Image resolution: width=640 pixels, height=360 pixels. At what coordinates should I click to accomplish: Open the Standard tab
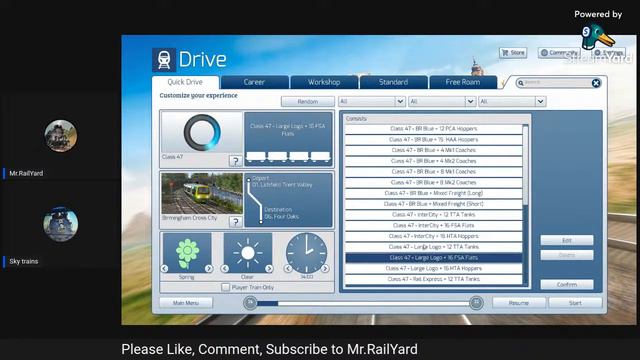393,82
